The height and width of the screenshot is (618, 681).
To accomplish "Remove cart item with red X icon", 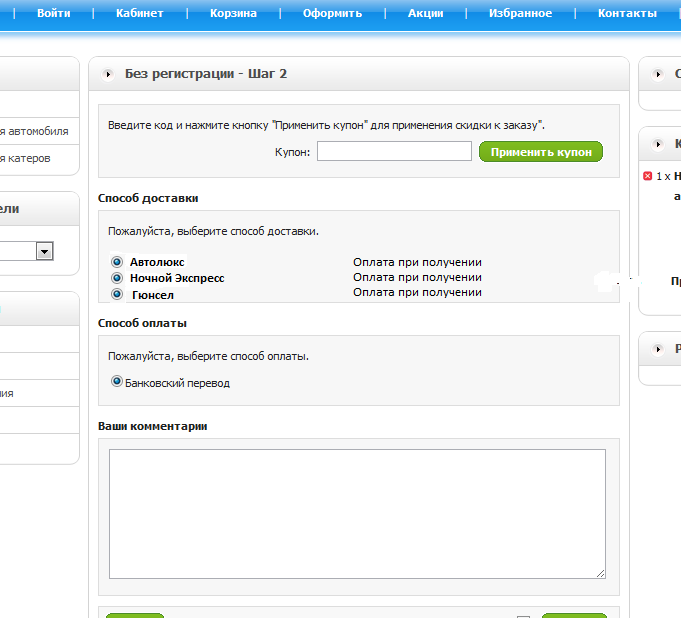I will click(x=648, y=176).
